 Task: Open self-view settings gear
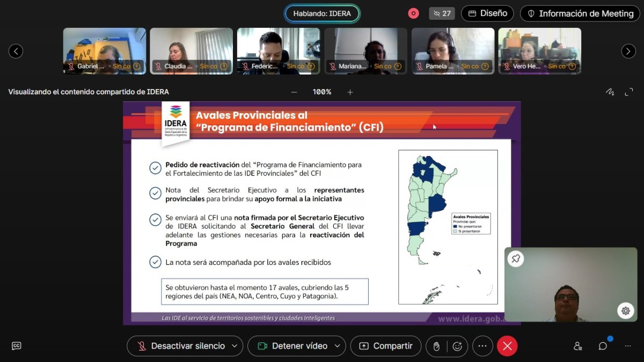pos(625,311)
